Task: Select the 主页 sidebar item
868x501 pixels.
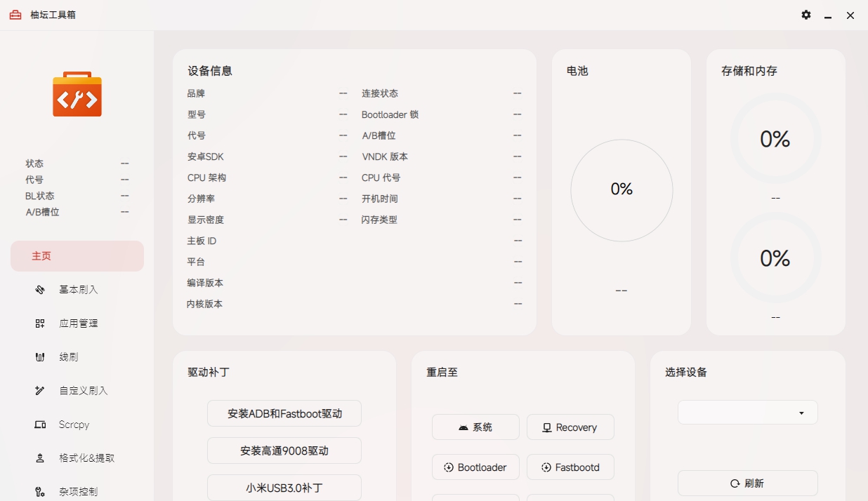Action: pos(77,256)
